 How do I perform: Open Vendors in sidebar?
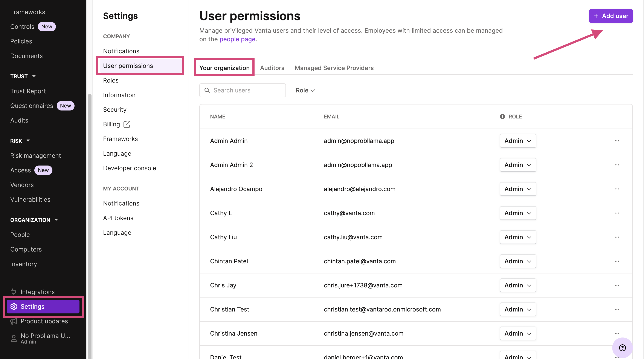[22, 185]
